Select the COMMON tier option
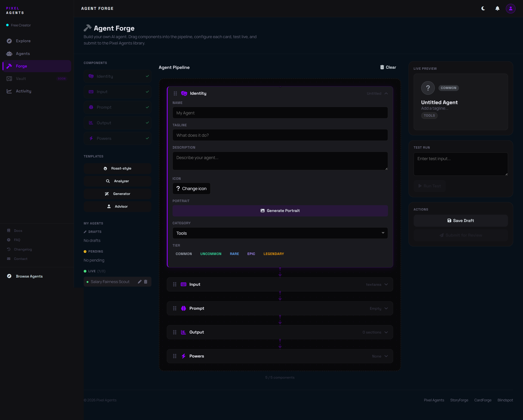The height and width of the screenshot is (420, 523). tap(184, 254)
